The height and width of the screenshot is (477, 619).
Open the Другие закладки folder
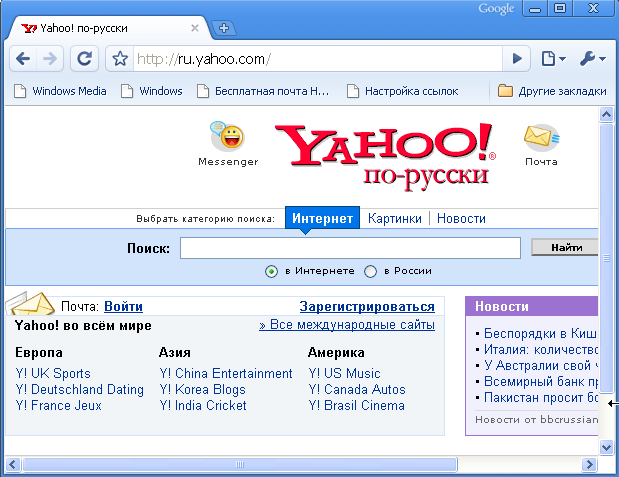coord(552,91)
